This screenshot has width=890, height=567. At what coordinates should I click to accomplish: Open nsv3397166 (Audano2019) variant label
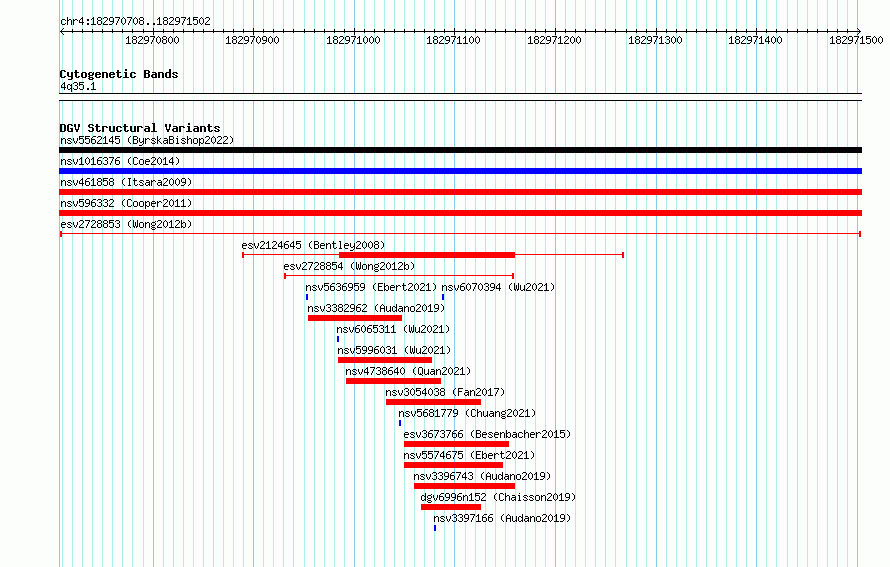[502, 518]
